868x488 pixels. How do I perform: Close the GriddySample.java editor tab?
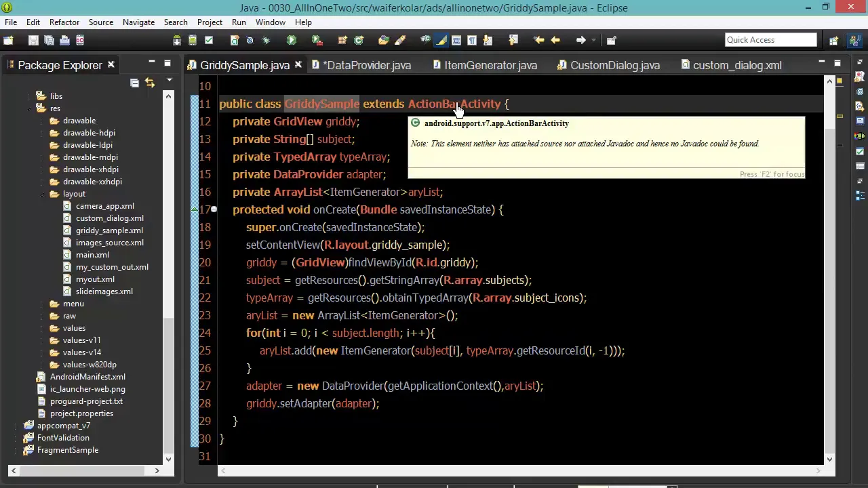pyautogui.click(x=299, y=65)
